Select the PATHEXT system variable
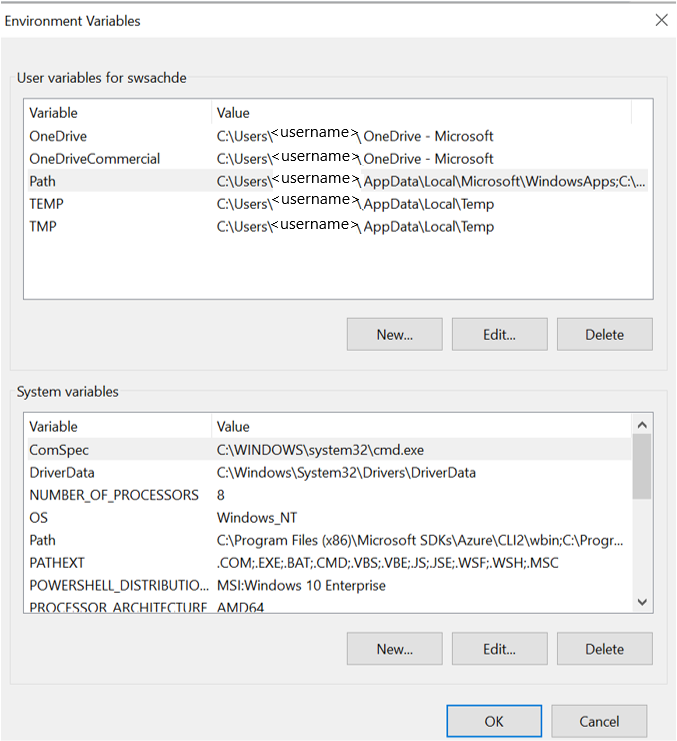The image size is (677, 741). [329, 563]
